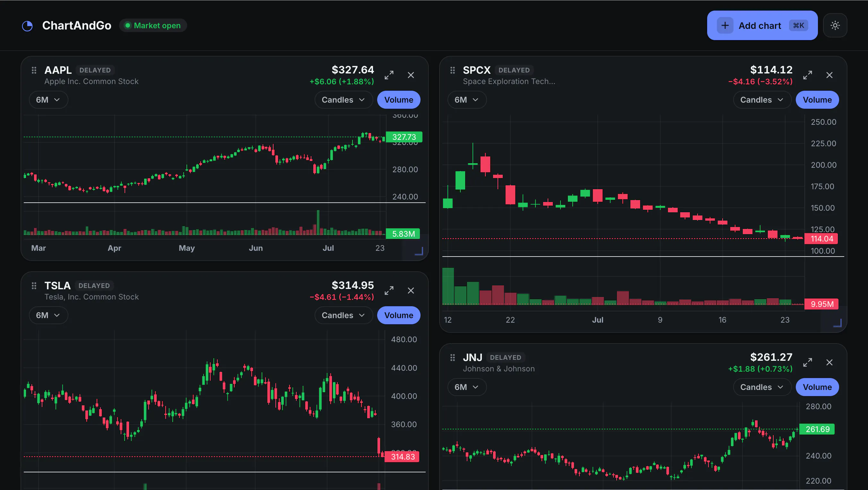Click the JNJ 261.69 price marker label
The image size is (868, 490).
[817, 429]
